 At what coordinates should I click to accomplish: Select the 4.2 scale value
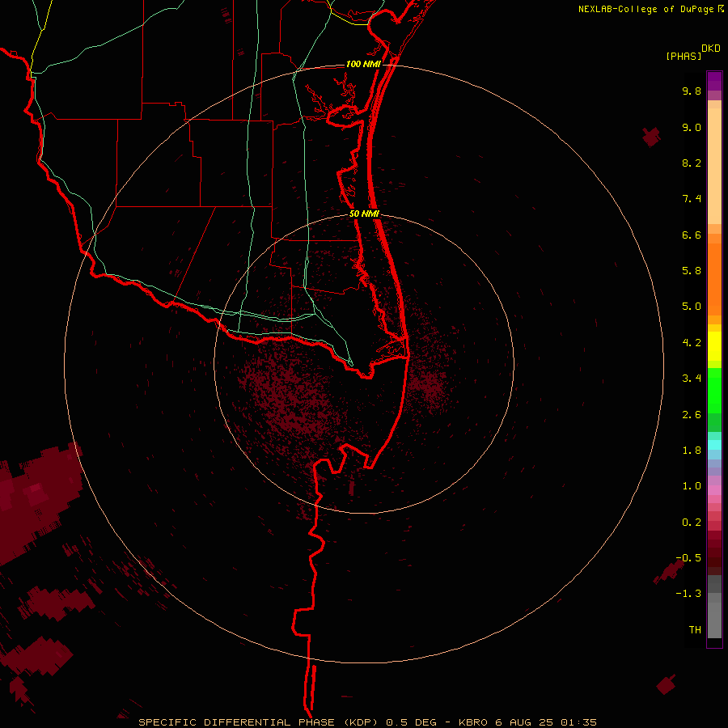(x=692, y=343)
